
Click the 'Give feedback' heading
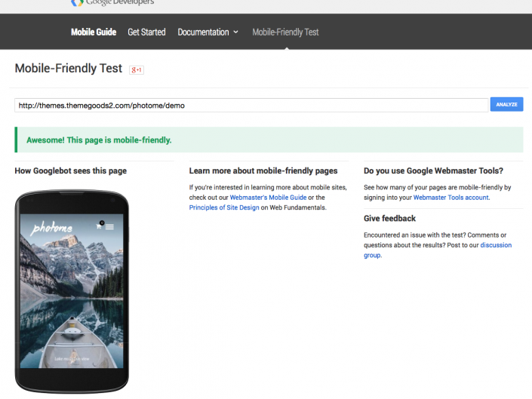point(389,218)
